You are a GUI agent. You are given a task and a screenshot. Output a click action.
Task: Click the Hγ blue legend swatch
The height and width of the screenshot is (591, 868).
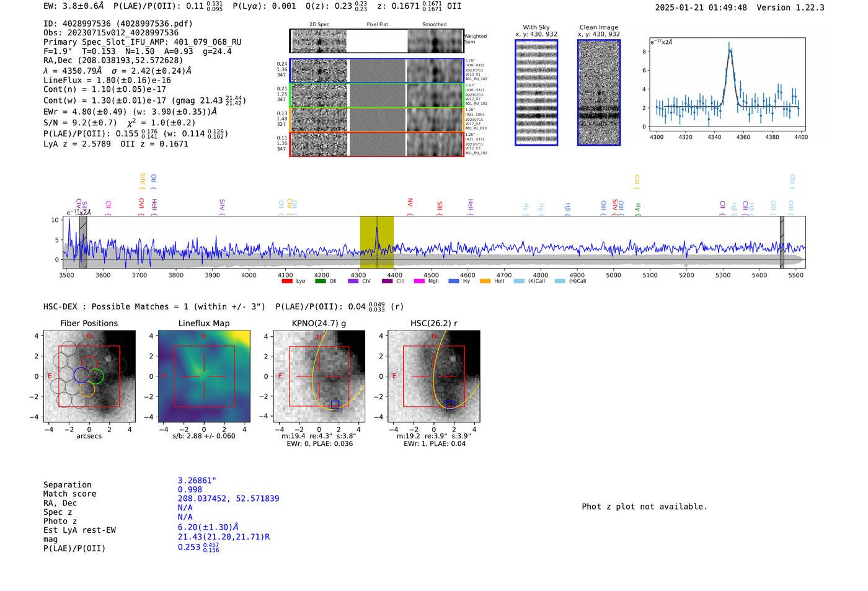454,281
